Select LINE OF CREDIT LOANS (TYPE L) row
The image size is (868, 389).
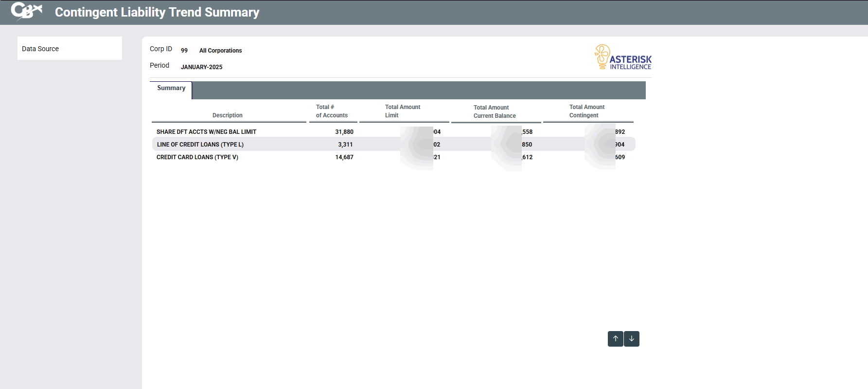pos(200,145)
